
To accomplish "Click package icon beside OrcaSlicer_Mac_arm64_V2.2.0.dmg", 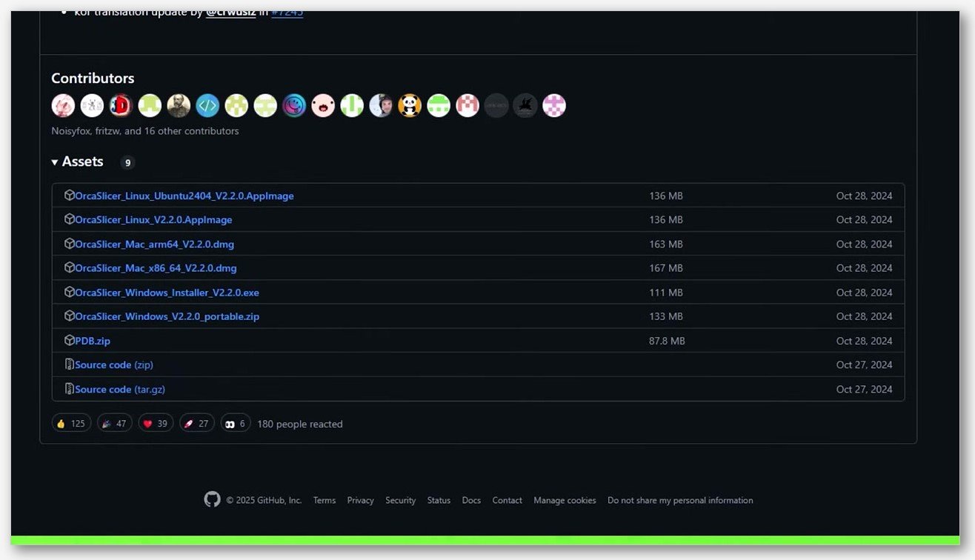I will (70, 244).
